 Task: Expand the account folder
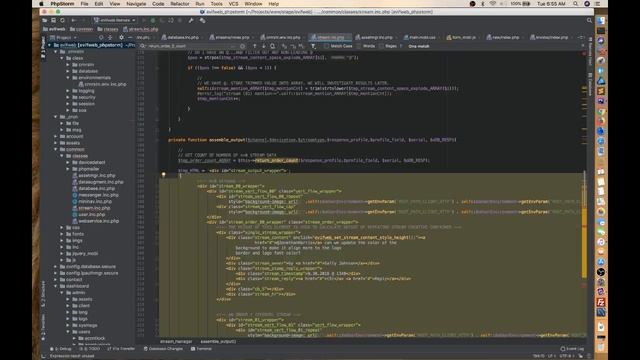click(x=56, y=136)
